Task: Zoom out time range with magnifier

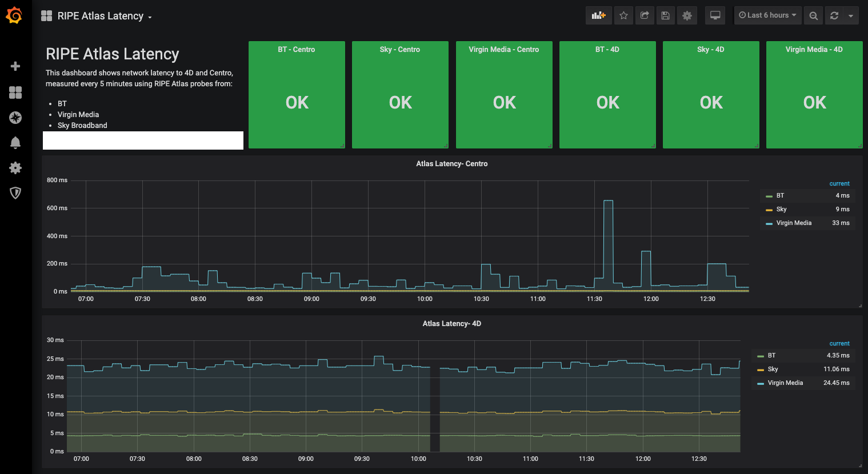Action: click(x=813, y=15)
